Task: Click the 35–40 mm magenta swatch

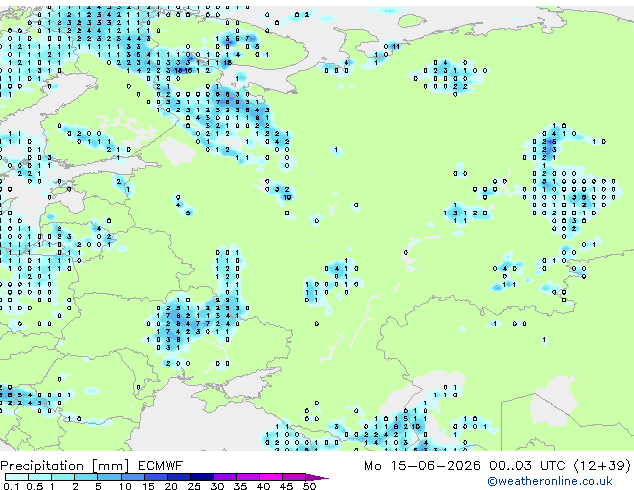Action: (248, 477)
